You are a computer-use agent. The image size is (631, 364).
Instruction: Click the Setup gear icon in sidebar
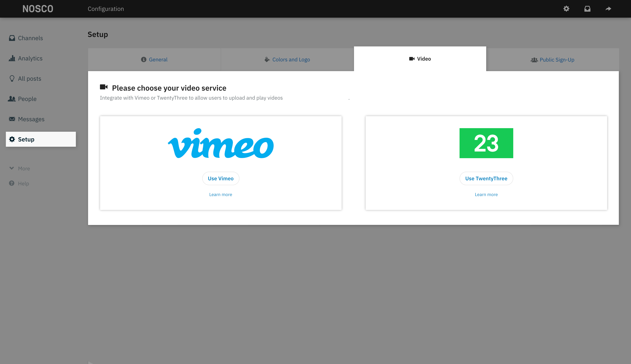coord(12,139)
